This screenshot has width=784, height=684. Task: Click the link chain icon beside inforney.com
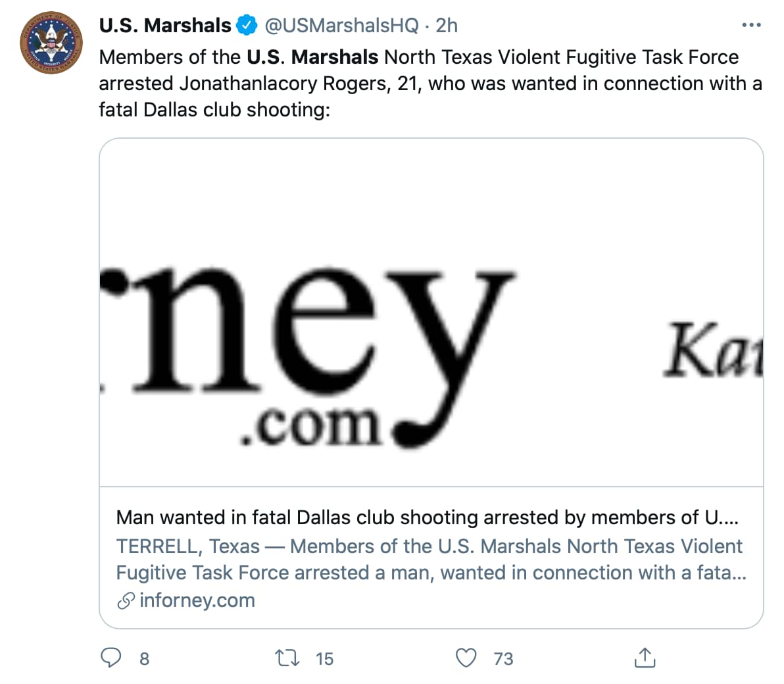[x=126, y=600]
